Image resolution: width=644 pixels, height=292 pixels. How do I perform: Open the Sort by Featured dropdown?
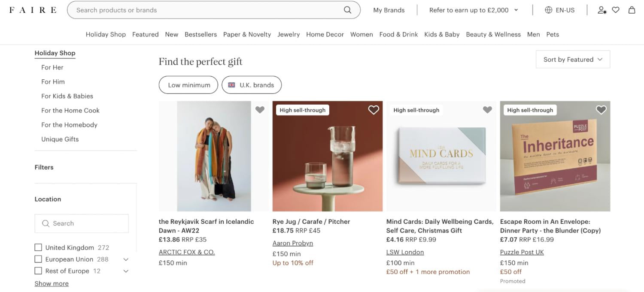coord(573,59)
